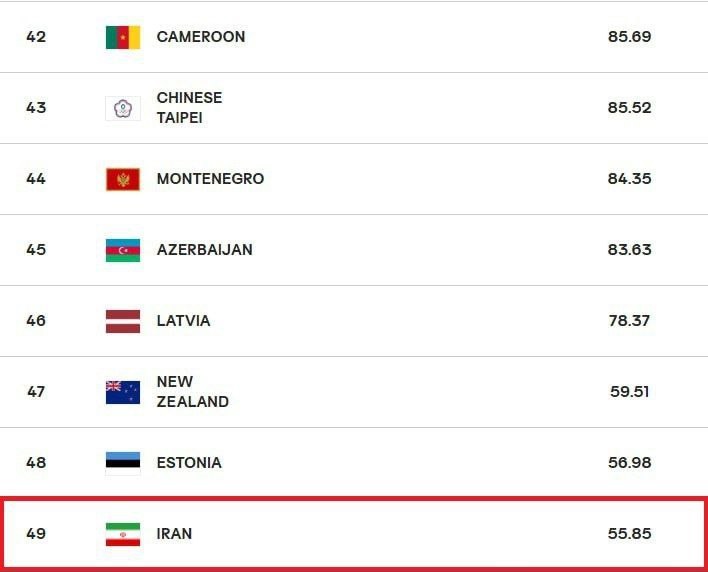The height and width of the screenshot is (572, 708).
Task: Click the Chinese Taipei flag icon
Action: [123, 108]
